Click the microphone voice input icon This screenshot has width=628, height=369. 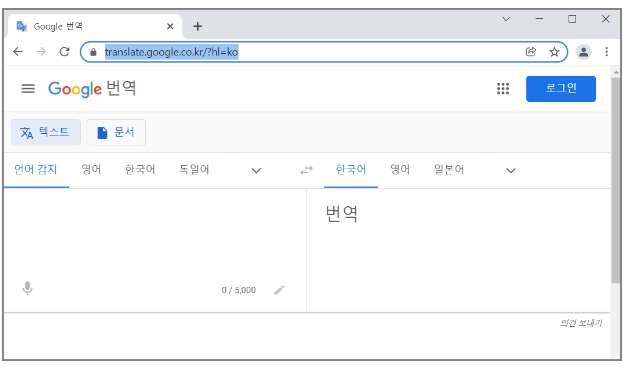(x=27, y=288)
